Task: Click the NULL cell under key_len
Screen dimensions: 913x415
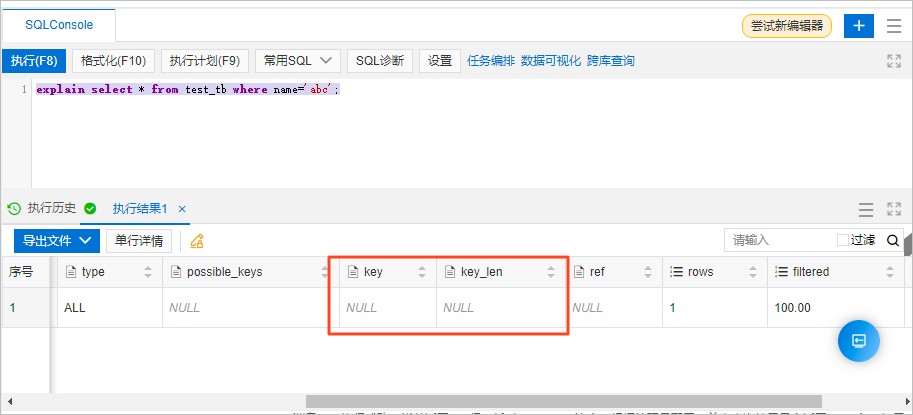Action: pyautogui.click(x=501, y=308)
